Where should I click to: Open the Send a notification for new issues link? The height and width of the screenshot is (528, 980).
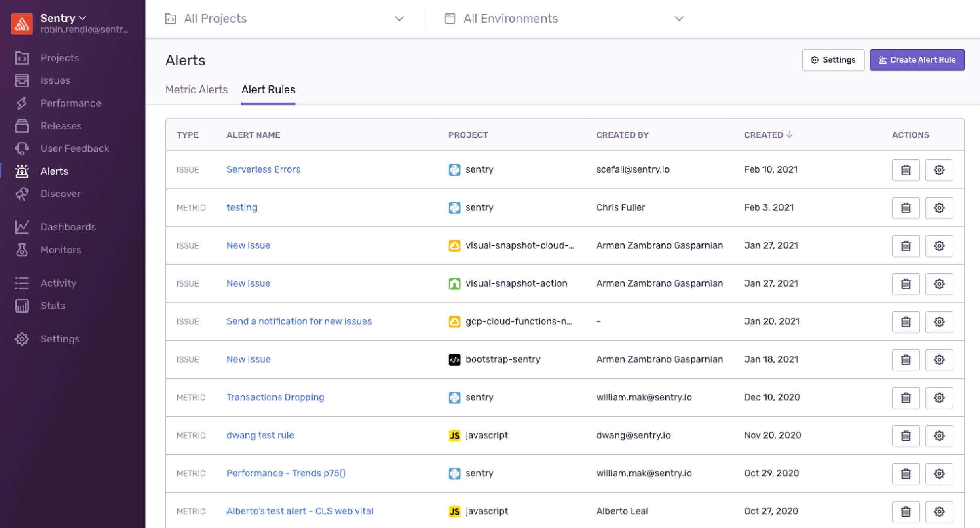299,321
